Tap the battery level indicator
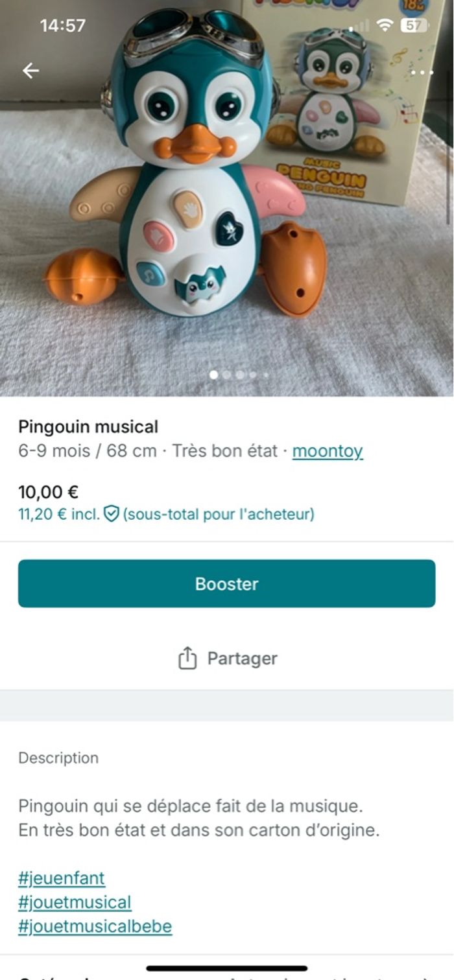 [x=414, y=25]
